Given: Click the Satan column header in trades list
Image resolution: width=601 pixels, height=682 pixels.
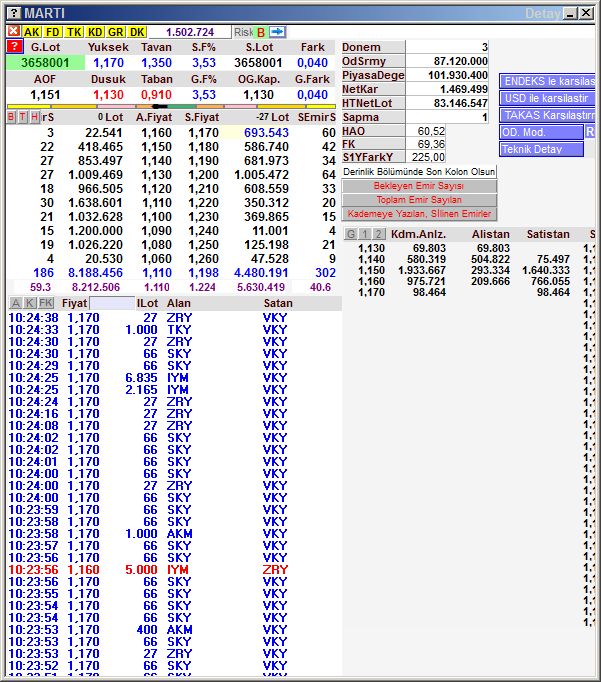Looking at the screenshot, I should 278,303.
